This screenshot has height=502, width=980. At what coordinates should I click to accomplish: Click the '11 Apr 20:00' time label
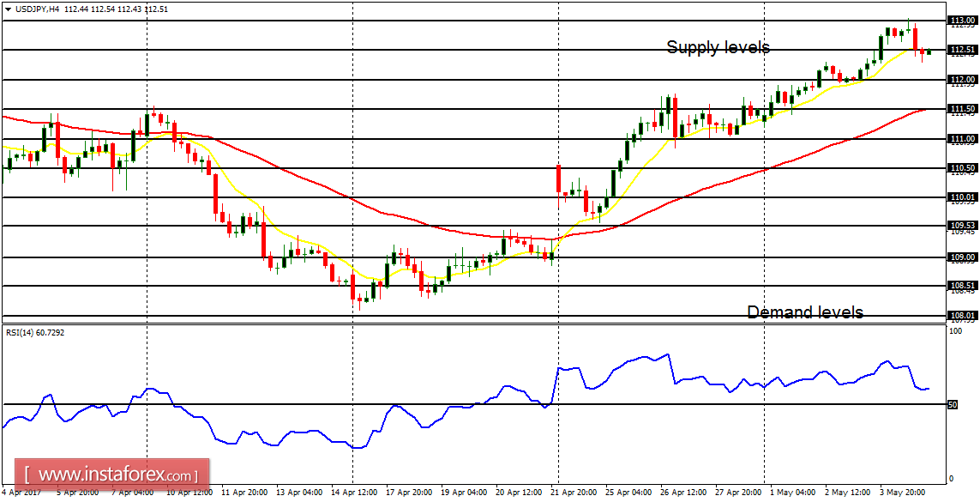point(244,492)
